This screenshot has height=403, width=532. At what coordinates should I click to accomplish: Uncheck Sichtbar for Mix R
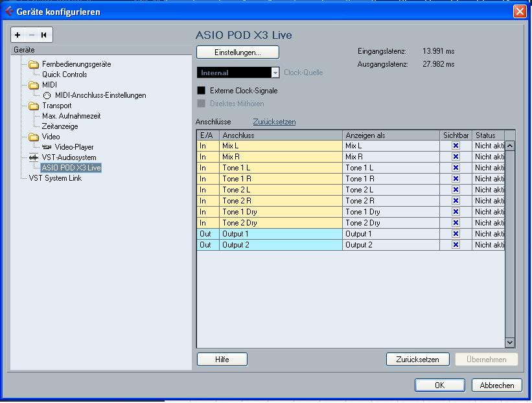click(x=456, y=156)
